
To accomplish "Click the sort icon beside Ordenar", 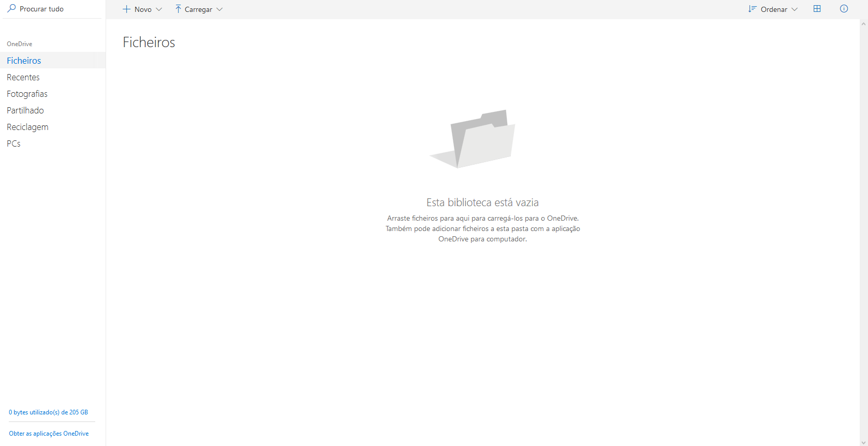I will pyautogui.click(x=753, y=9).
